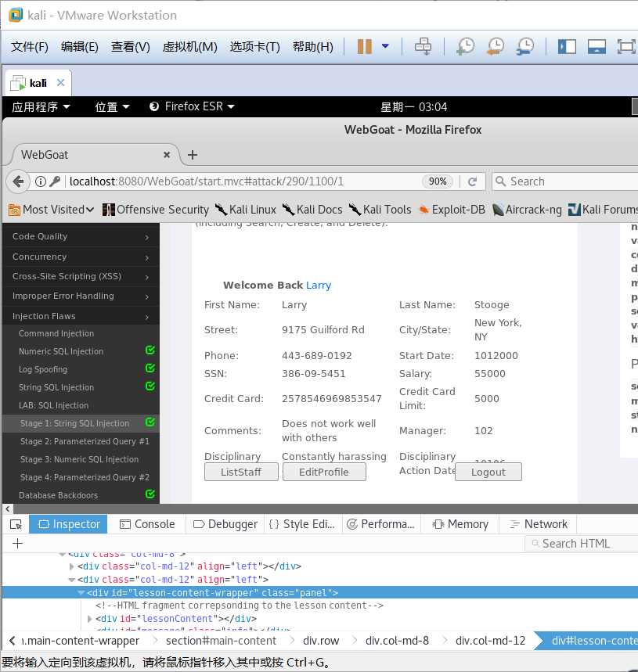Open the Most Visited bookmarks dropdown
Image resolution: width=638 pixels, height=672 pixels.
(x=52, y=210)
